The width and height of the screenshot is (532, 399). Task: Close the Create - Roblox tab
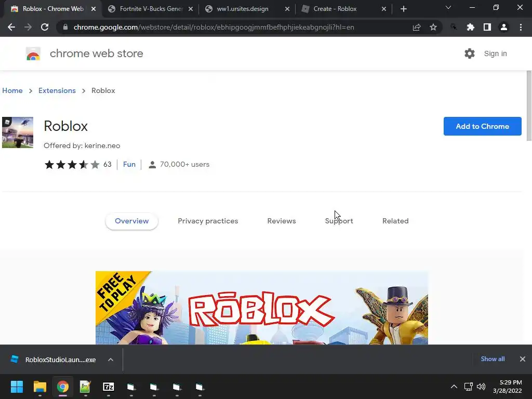click(384, 9)
